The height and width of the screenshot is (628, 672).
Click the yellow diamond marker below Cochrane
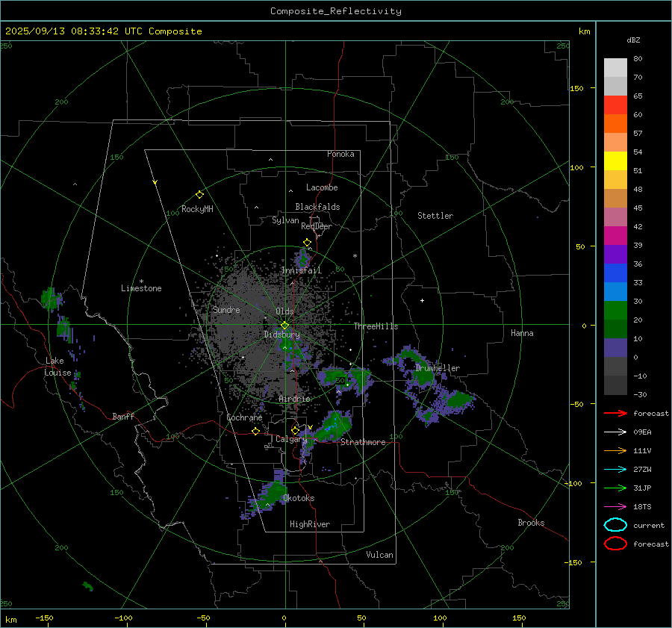click(255, 432)
